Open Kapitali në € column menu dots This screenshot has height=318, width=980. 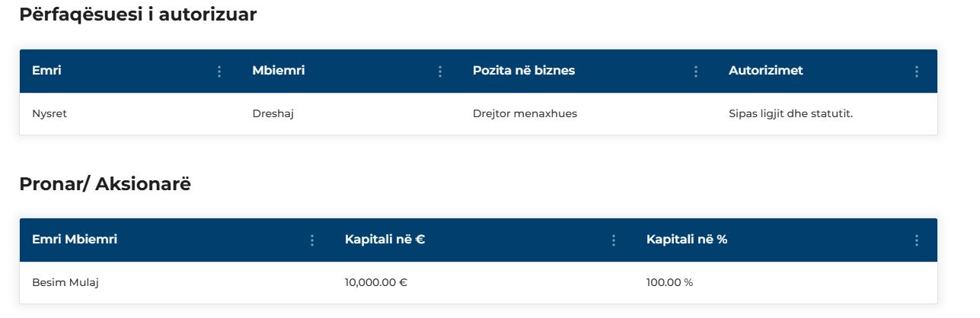(613, 240)
